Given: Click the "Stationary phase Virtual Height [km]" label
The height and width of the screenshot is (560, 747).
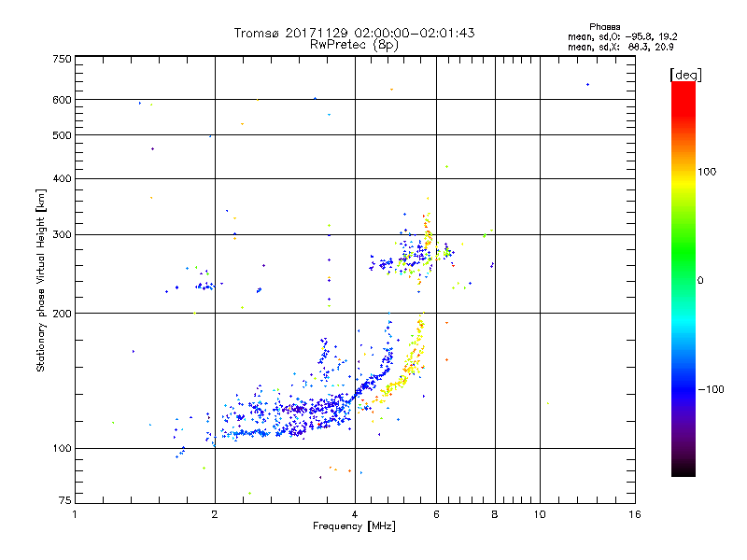Looking at the screenshot, I should [x=41, y=280].
